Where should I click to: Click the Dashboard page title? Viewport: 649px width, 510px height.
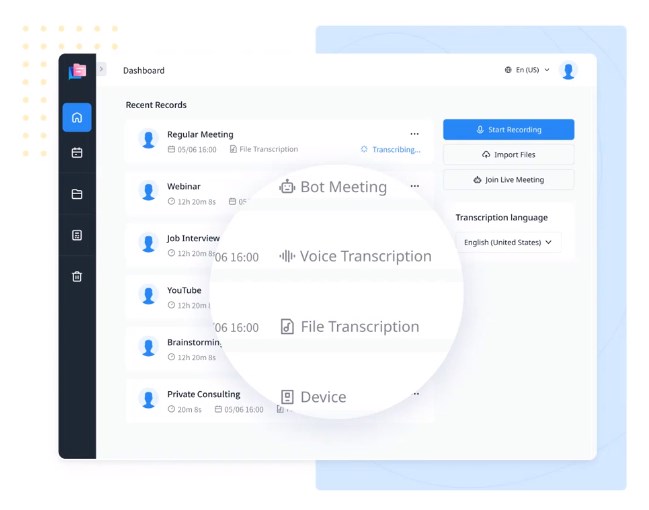(144, 70)
